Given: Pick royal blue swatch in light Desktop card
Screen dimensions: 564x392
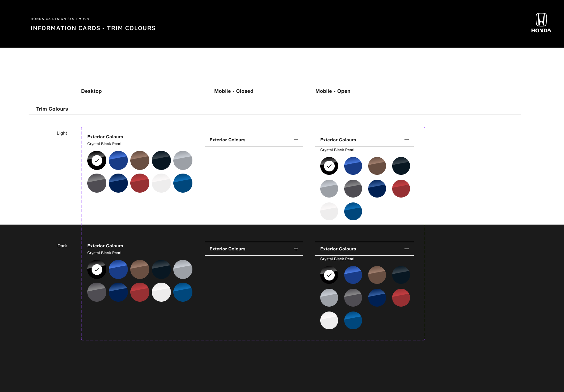Looking at the screenshot, I should coord(118,160).
